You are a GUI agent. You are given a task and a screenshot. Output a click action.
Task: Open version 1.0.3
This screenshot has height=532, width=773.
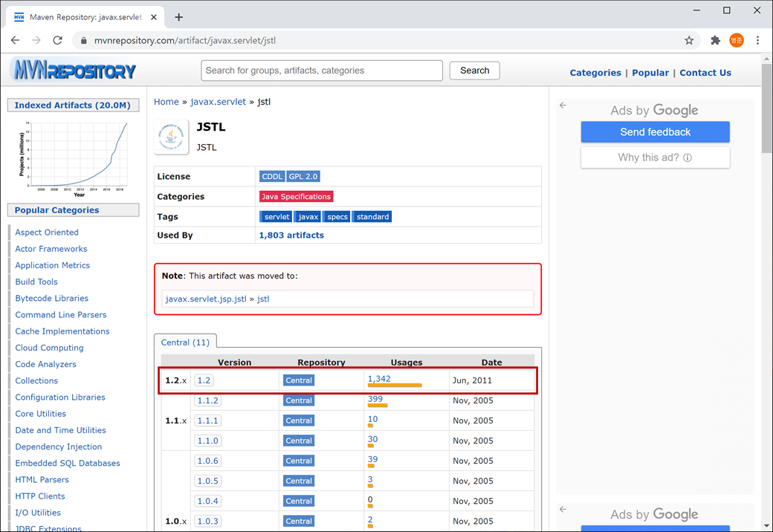click(207, 521)
